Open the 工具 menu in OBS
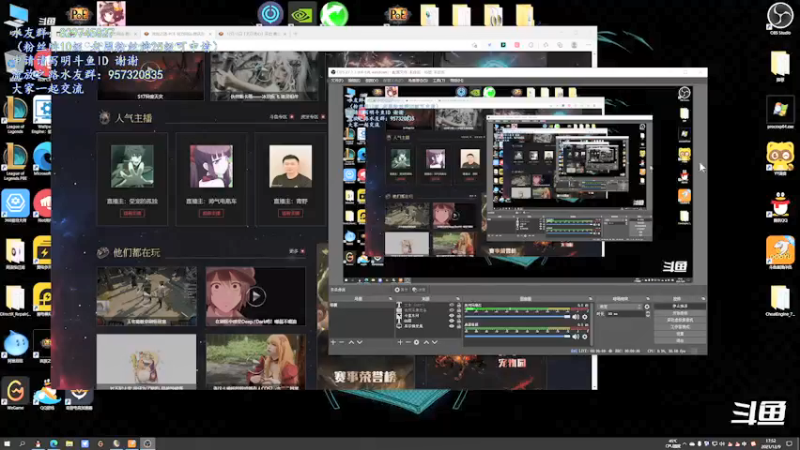Viewport: 800px width, 450px height. coord(439,80)
